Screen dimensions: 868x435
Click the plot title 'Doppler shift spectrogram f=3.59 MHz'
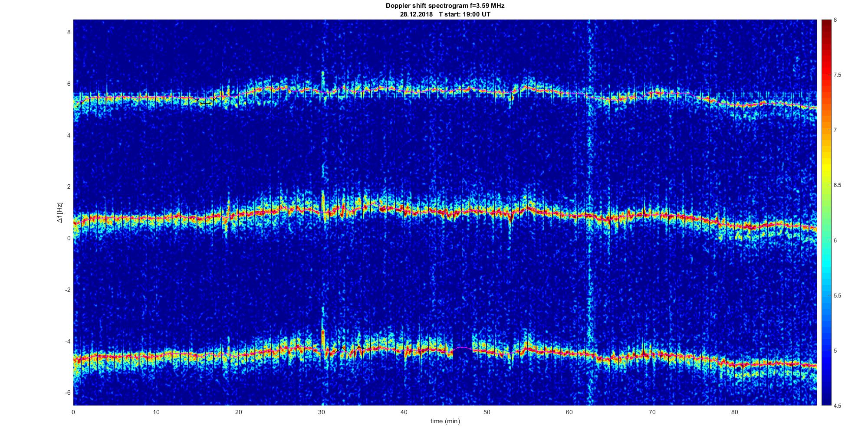[445, 6]
